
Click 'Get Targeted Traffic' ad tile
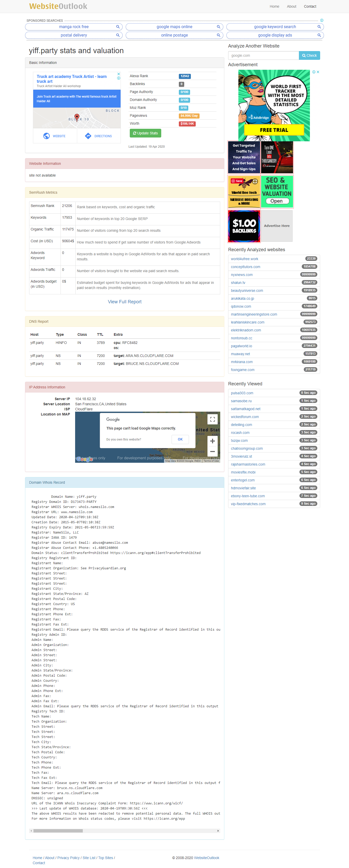click(244, 157)
